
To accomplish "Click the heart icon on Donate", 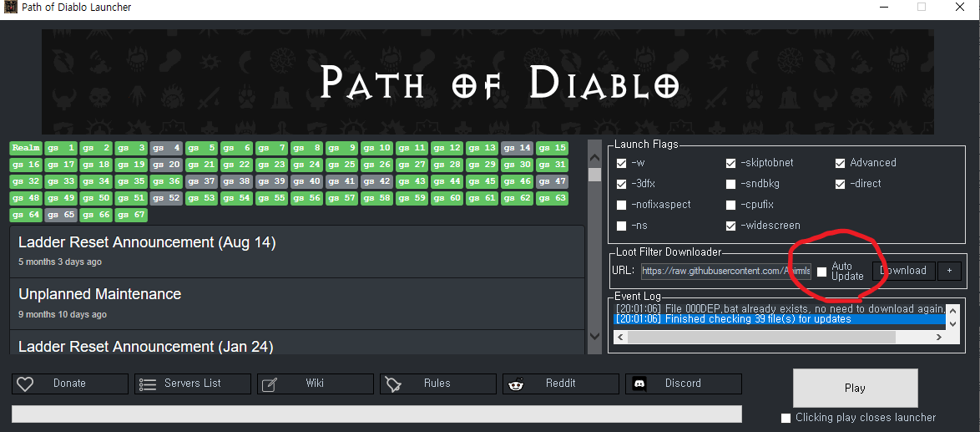I will click(x=24, y=384).
